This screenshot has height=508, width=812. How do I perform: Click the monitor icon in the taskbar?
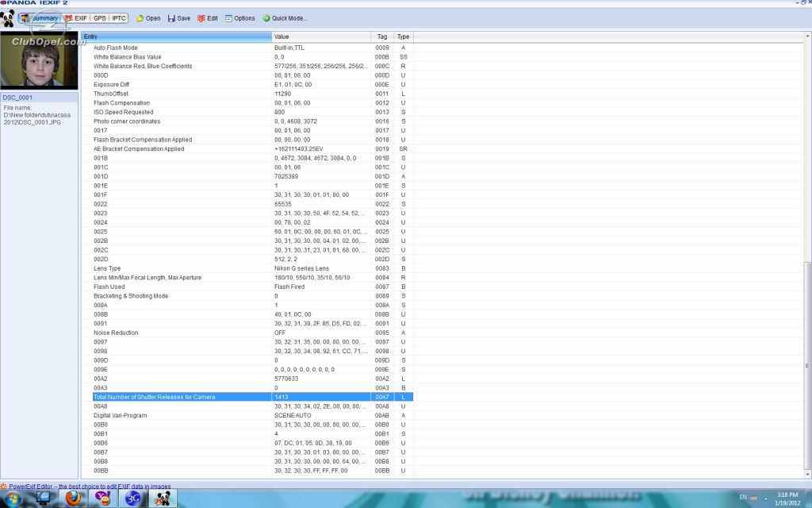click(x=44, y=498)
